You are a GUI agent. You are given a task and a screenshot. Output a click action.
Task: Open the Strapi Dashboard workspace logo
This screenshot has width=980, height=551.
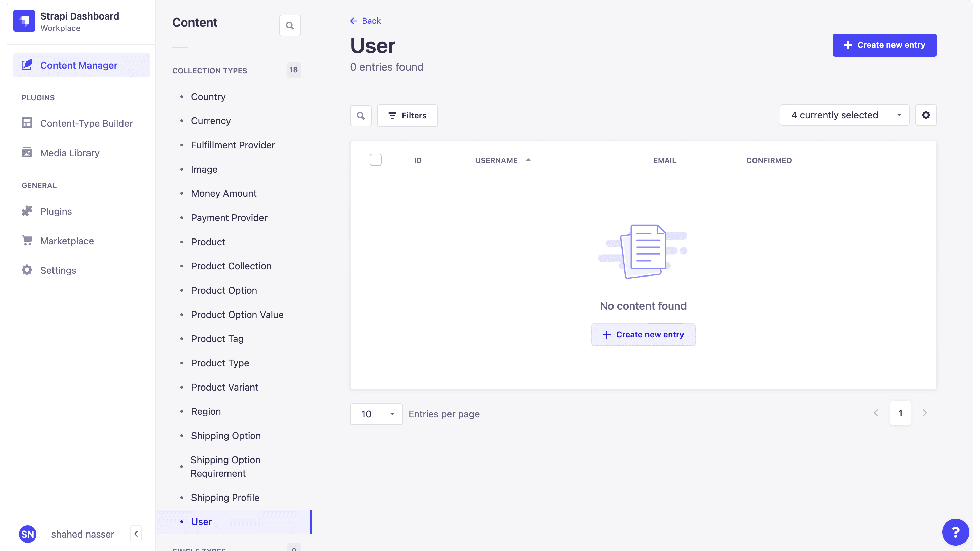24,21
